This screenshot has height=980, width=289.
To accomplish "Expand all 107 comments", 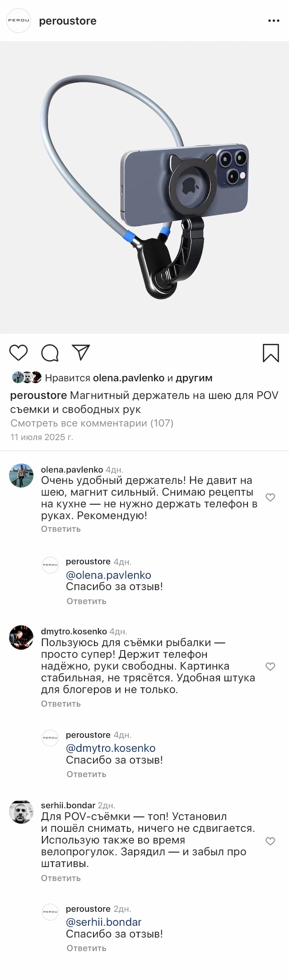I will [x=92, y=423].
